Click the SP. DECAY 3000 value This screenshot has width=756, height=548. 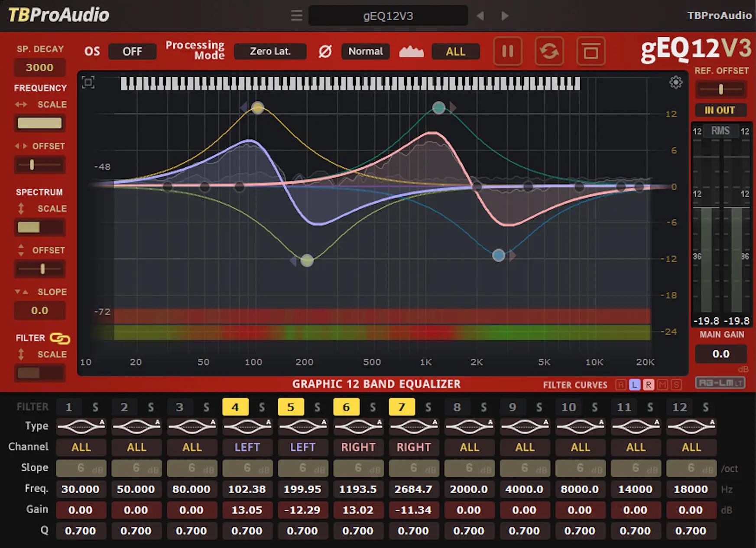click(39, 68)
